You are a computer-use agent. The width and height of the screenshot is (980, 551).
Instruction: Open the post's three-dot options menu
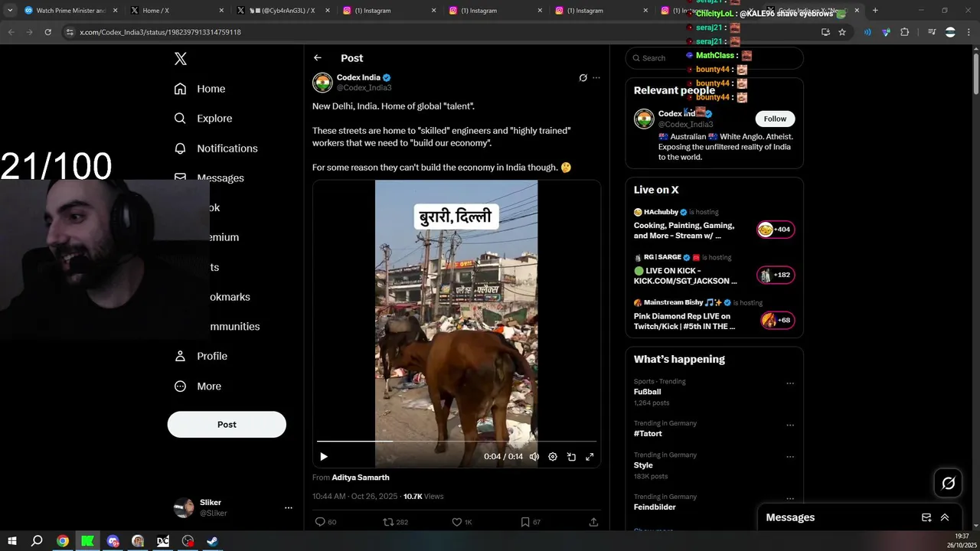(x=596, y=78)
